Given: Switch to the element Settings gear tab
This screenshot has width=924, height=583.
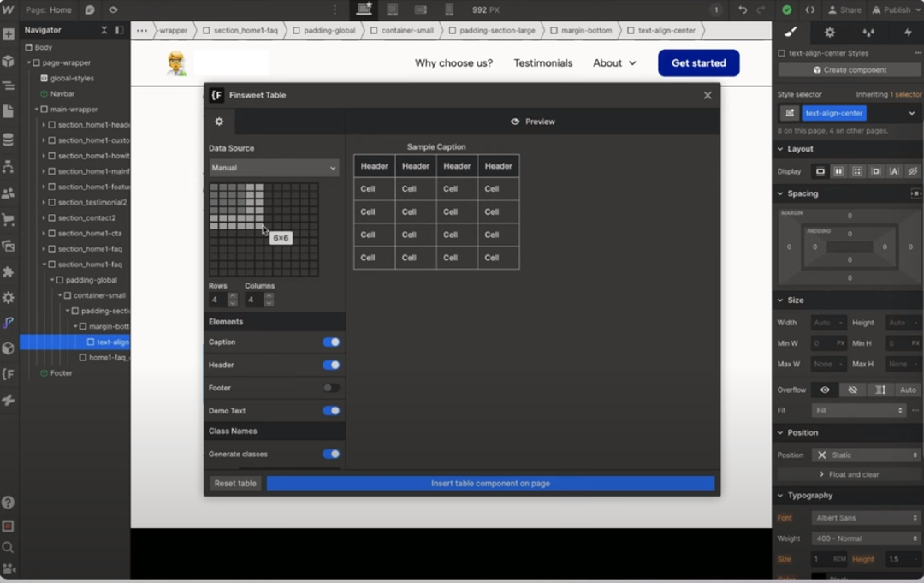Looking at the screenshot, I should coord(830,32).
